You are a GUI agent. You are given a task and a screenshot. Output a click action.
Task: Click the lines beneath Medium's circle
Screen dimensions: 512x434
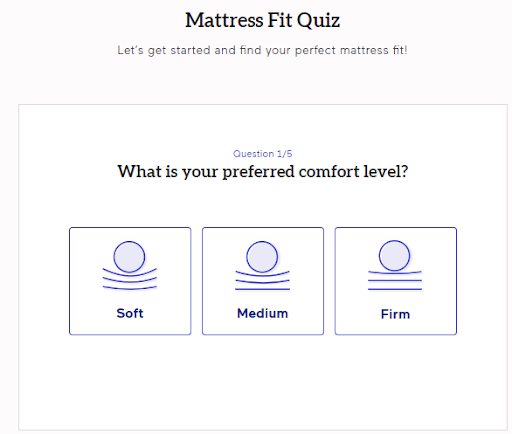click(x=262, y=280)
